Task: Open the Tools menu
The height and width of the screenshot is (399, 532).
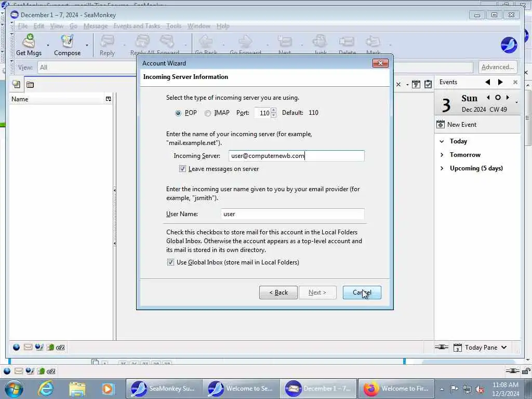Action: [x=174, y=26]
